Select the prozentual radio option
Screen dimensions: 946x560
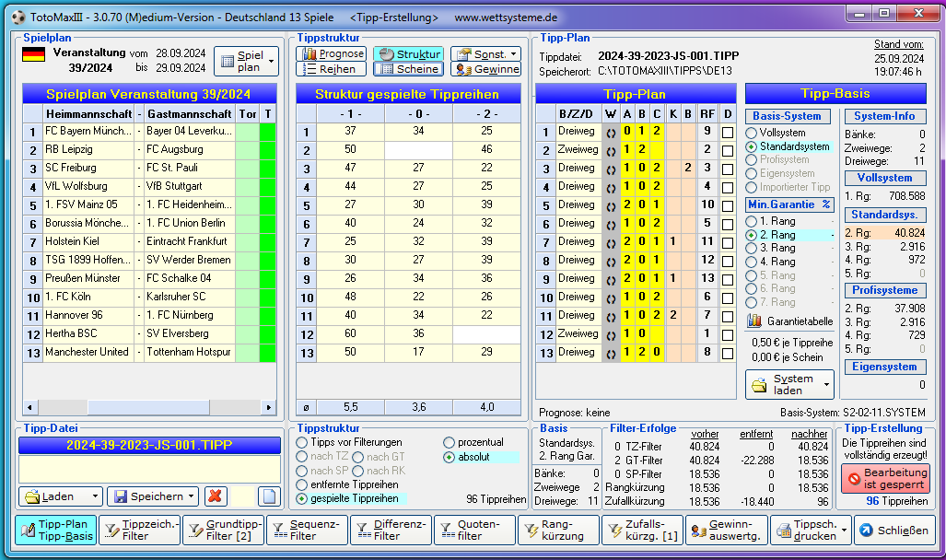point(449,442)
